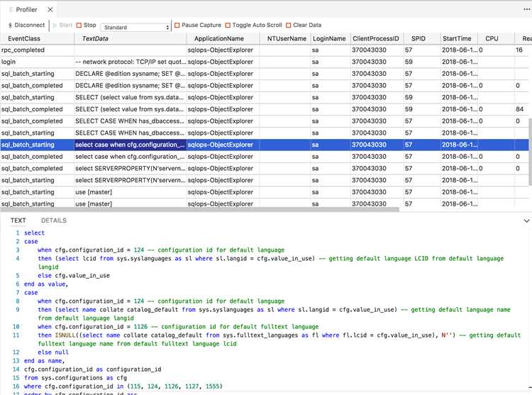Image resolution: width=532 pixels, height=395 pixels.
Task: Click the Stop square icon
Action: click(79, 25)
